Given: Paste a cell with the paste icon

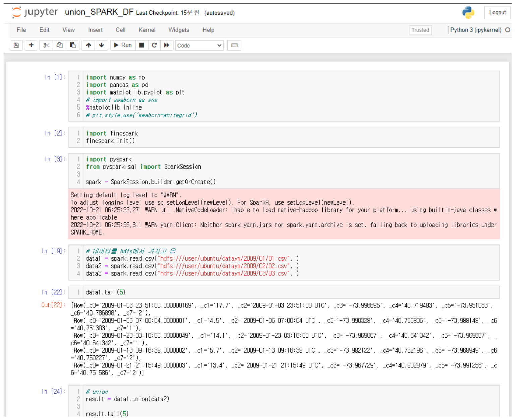Looking at the screenshot, I should (73, 45).
